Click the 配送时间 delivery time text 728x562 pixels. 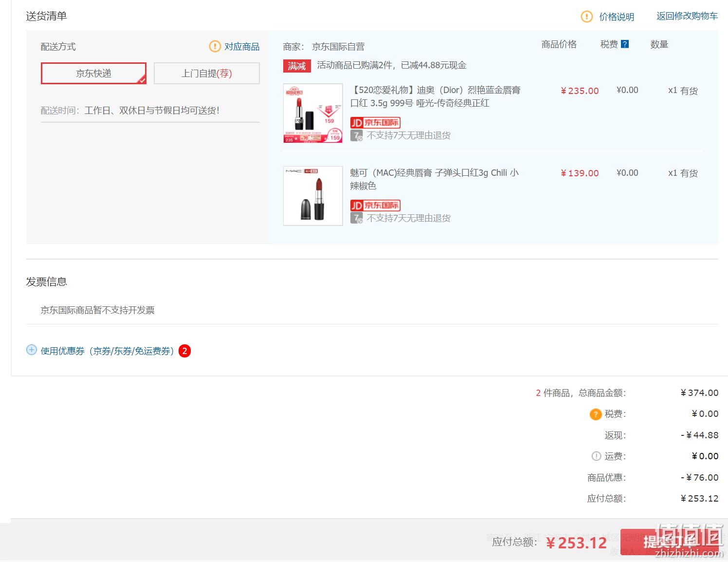pyautogui.click(x=130, y=111)
